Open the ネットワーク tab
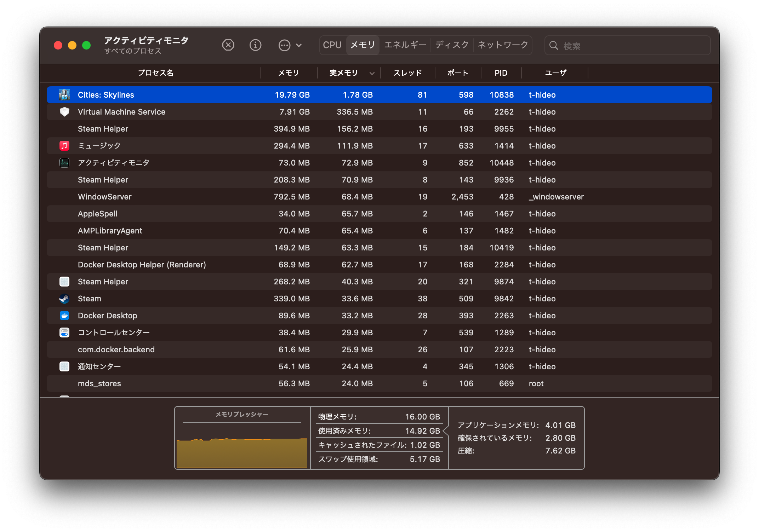 (503, 45)
